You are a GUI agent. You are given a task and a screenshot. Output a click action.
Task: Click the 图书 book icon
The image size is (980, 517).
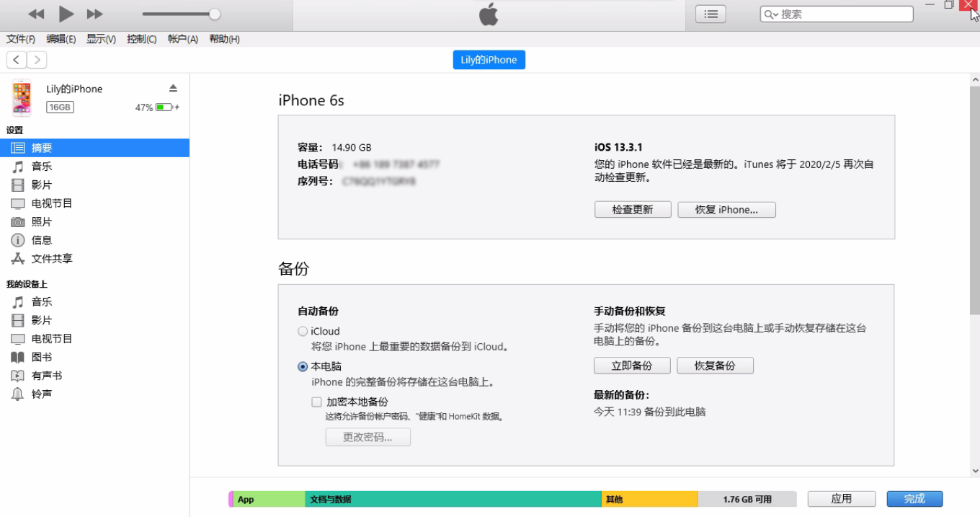[18, 358]
